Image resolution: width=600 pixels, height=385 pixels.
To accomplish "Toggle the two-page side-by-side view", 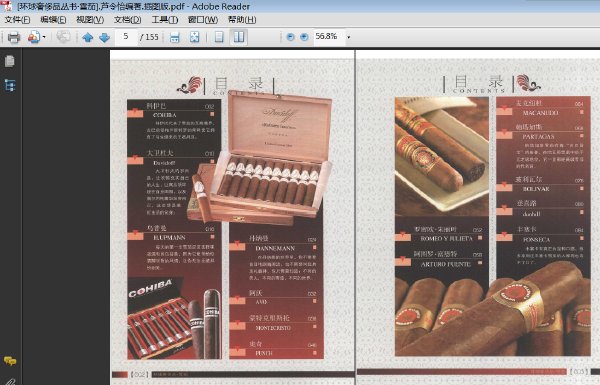I will click(239, 37).
